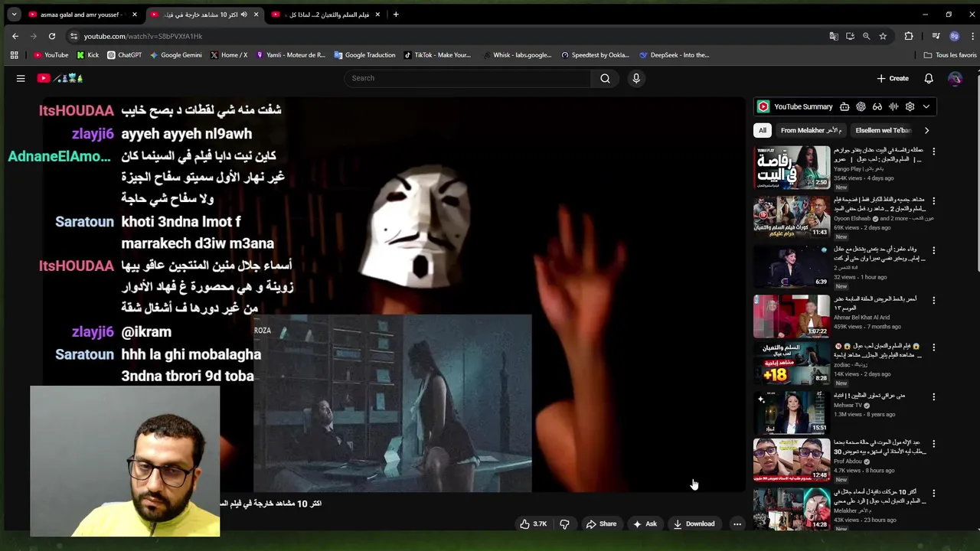Bookmark this page with the star
The height and width of the screenshot is (551, 980).
[x=883, y=36]
